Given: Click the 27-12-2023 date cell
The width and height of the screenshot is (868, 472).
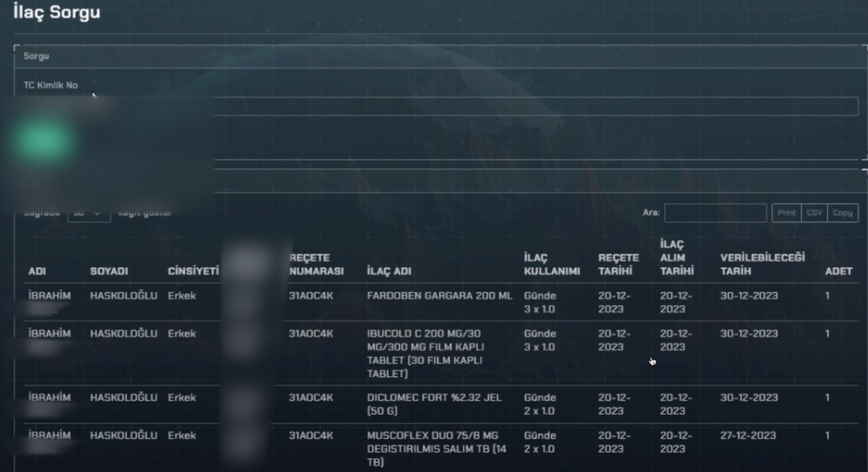Looking at the screenshot, I should (x=748, y=435).
